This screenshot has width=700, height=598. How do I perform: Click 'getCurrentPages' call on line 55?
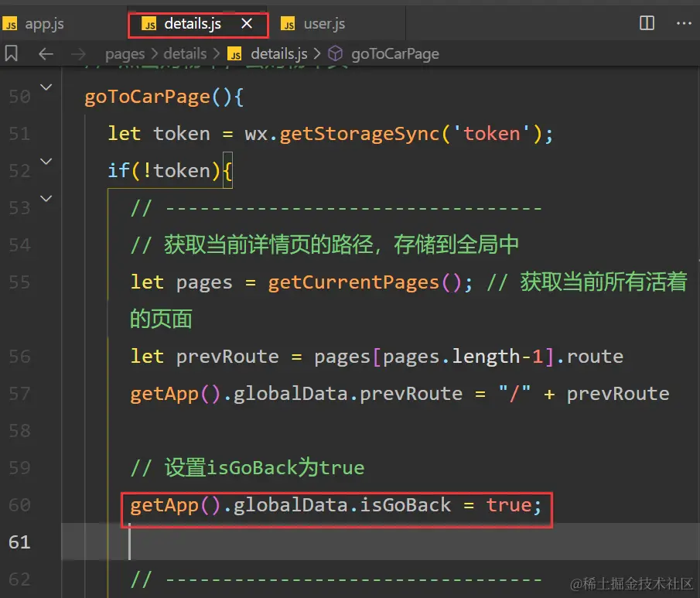(x=353, y=282)
